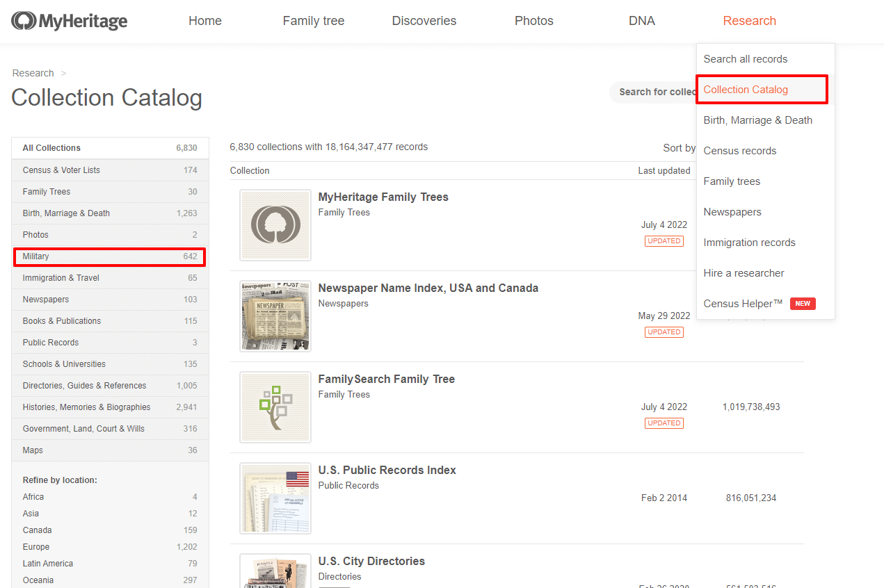Screen dimensions: 884x588
Task: Filter by Public Records category
Action: coord(110,343)
